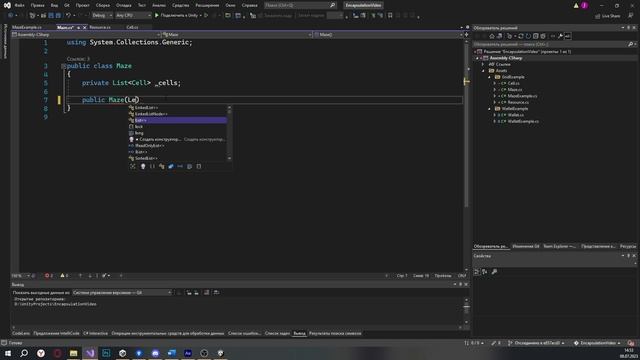Toggle the interface filter in IntelliSense bar
Viewport: 640px width, 360px height.
[x=180, y=167]
